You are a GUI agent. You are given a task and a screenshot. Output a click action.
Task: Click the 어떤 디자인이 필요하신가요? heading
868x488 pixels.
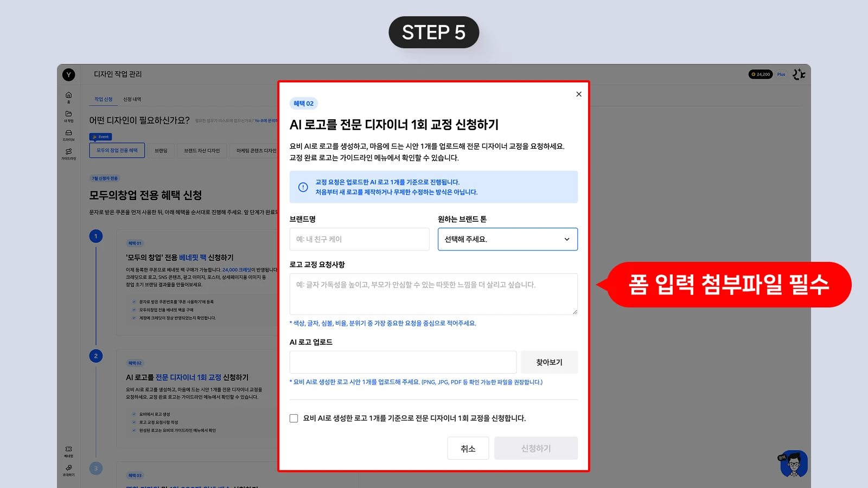(x=139, y=120)
